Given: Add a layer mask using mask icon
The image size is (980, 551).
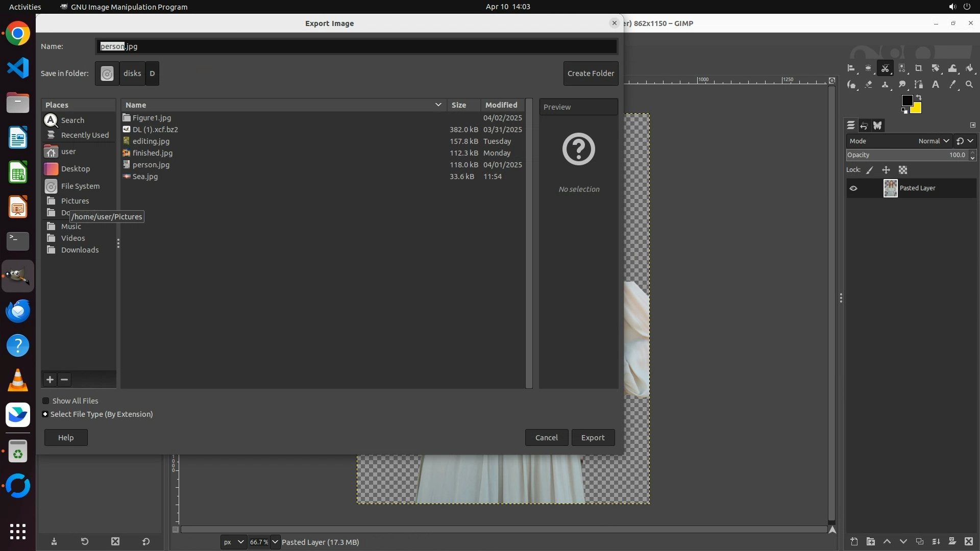Looking at the screenshot, I should 952,541.
